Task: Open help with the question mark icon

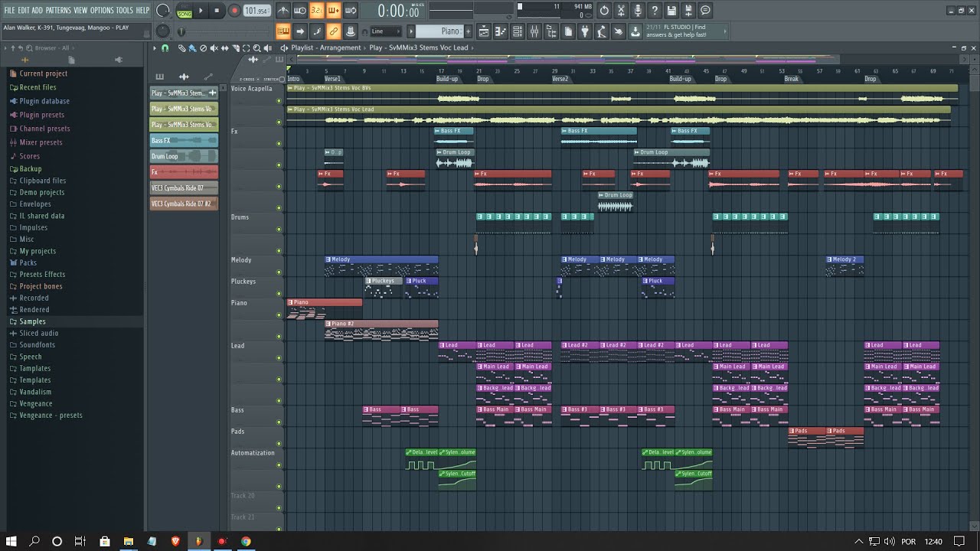Action: (x=655, y=11)
